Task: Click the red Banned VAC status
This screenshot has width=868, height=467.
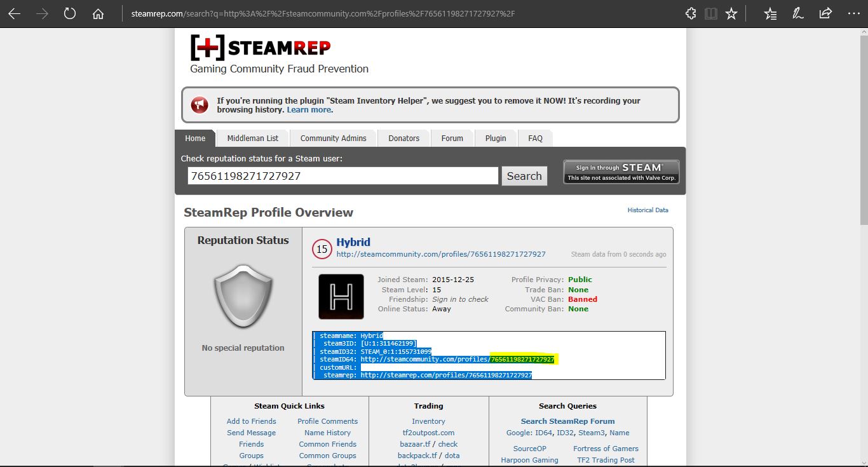Action: coord(583,299)
